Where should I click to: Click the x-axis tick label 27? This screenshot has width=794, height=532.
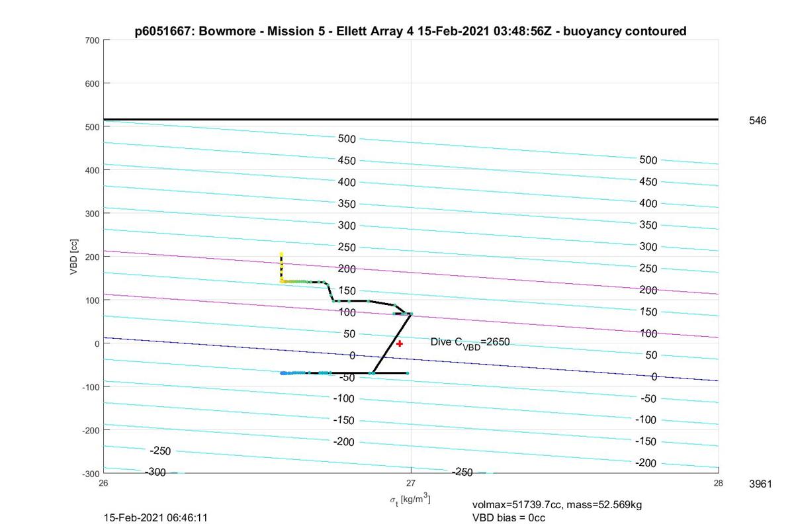tap(411, 483)
